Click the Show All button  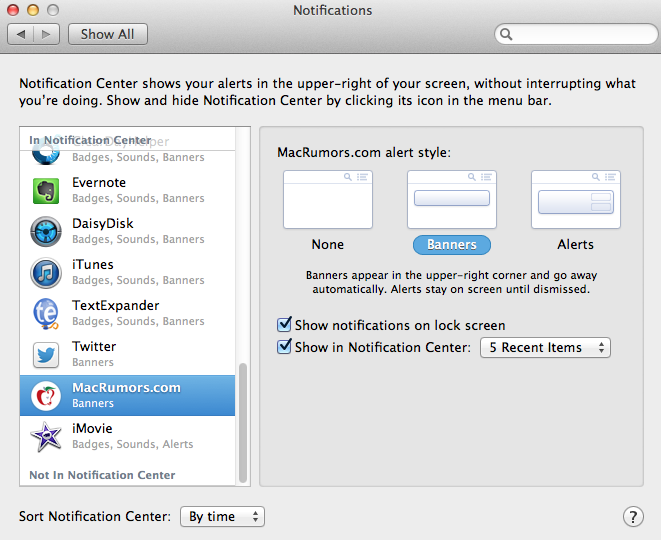(107, 34)
